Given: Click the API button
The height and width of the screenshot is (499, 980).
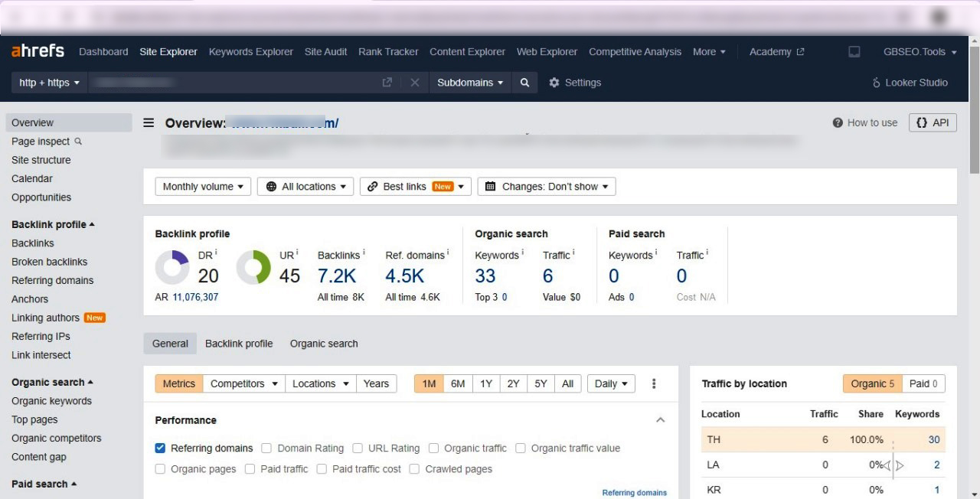Looking at the screenshot, I should [933, 122].
